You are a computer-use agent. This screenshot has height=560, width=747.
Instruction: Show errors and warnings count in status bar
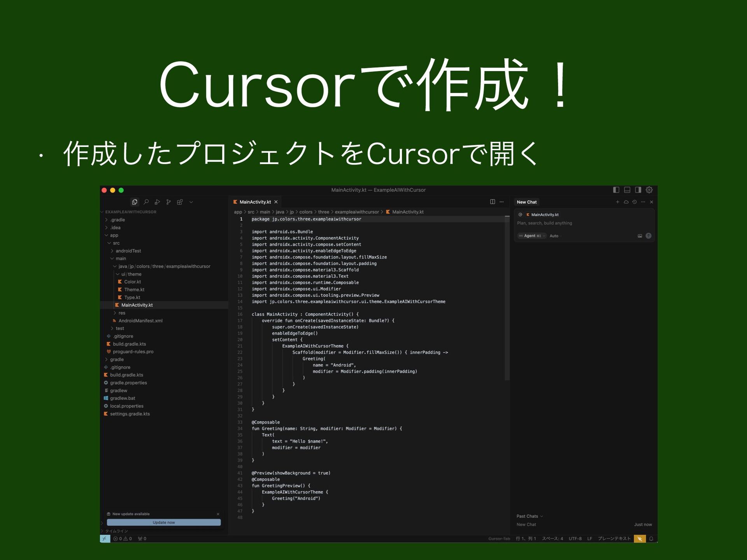[123, 539]
